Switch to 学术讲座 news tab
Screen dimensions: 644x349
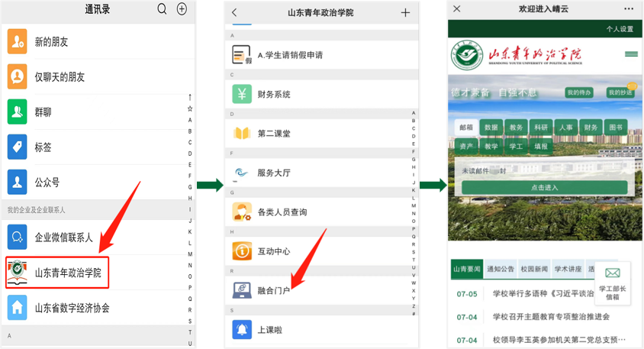pos(568,270)
